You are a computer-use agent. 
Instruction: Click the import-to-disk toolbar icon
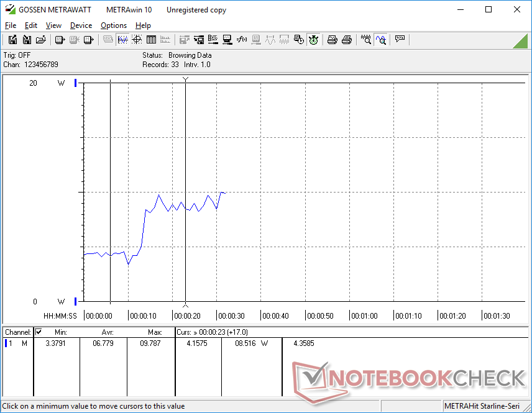tap(27, 40)
